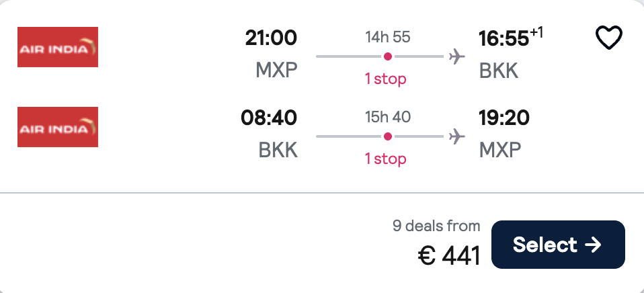Click the return flight airplane icon
The height and width of the screenshot is (293, 644).
(x=456, y=136)
